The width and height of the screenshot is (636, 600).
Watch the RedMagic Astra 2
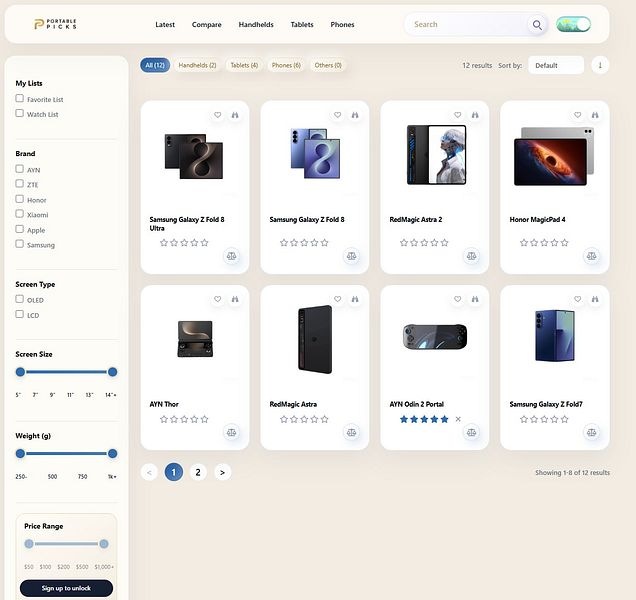(475, 115)
